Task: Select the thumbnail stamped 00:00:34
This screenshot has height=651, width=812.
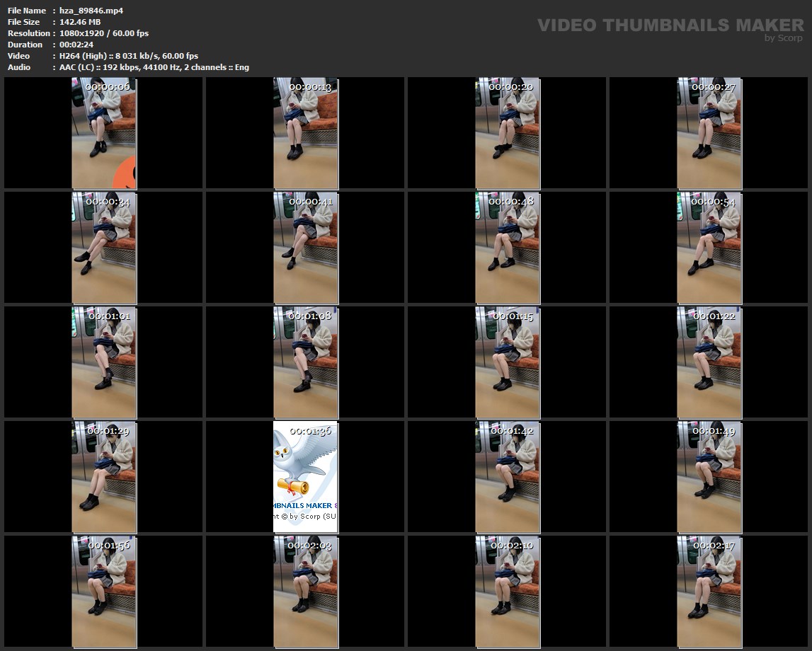Action: pyautogui.click(x=104, y=248)
